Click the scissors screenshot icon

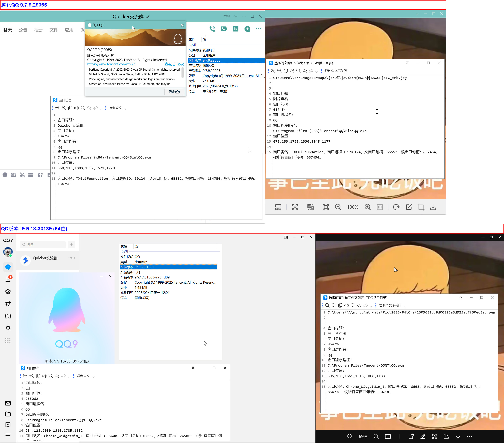(22, 175)
